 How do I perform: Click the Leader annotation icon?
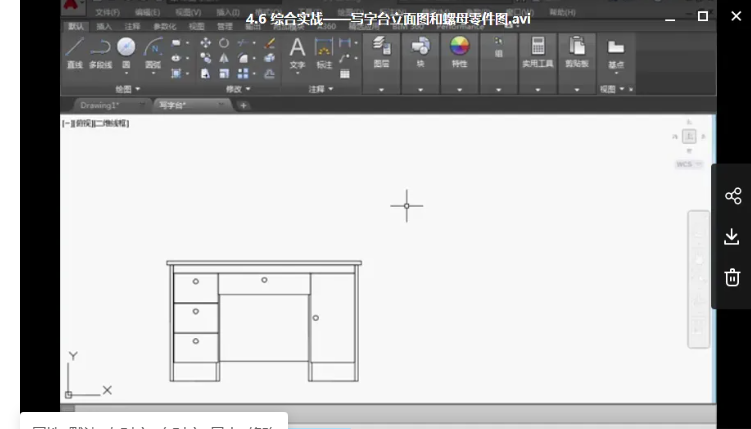tap(344, 58)
